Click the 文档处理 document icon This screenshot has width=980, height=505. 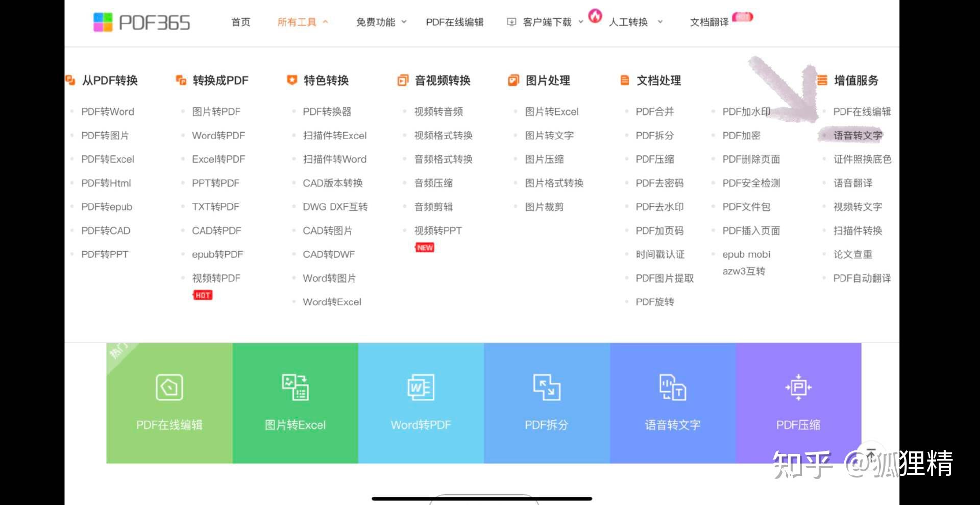coord(625,80)
